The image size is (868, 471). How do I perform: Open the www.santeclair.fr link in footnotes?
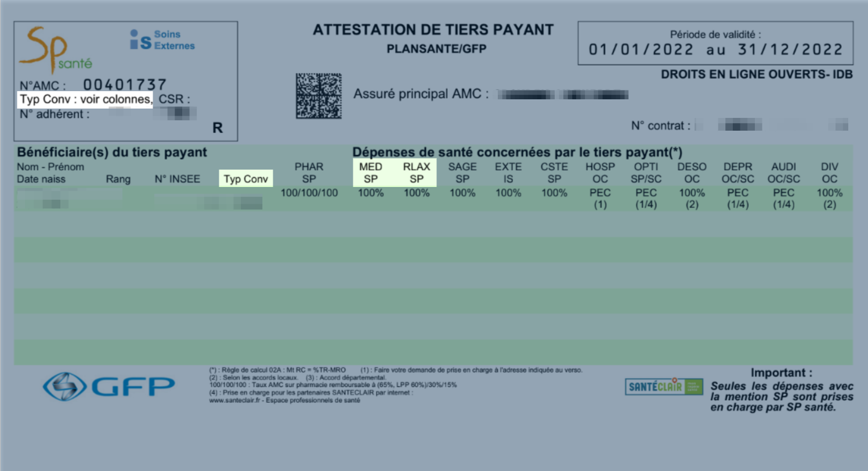tap(233, 401)
